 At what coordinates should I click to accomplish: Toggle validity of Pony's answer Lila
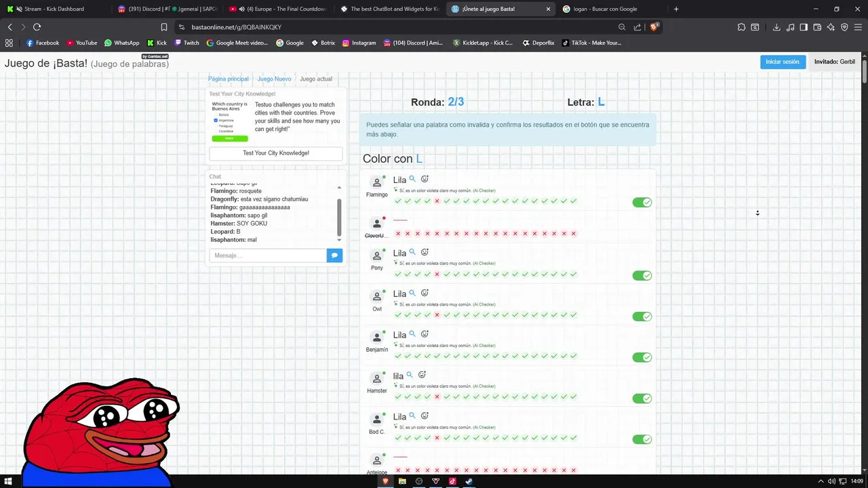pos(642,275)
